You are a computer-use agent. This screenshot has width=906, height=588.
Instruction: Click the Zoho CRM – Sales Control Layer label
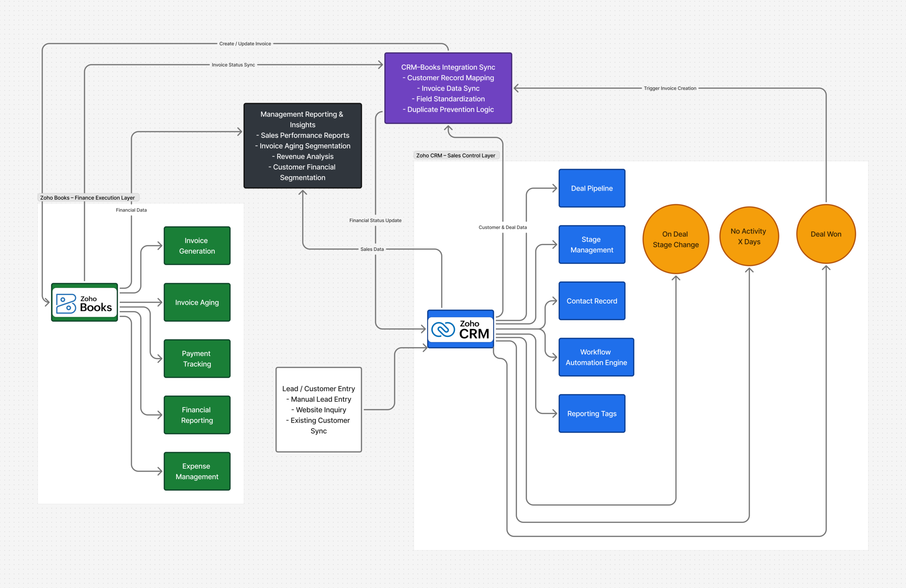(x=457, y=155)
